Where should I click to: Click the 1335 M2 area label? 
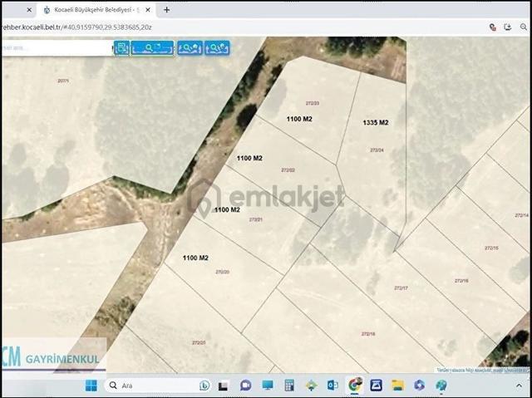coord(376,123)
